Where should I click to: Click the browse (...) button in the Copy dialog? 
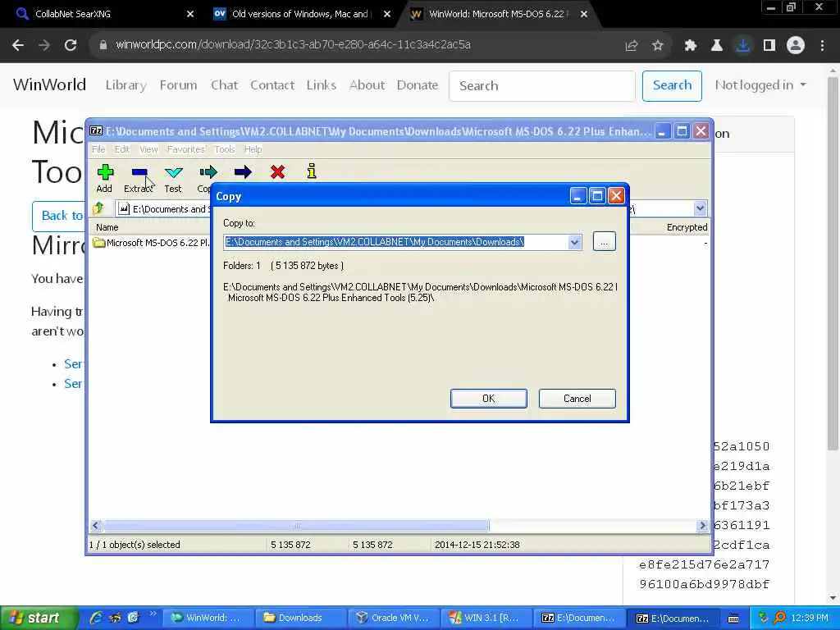[x=605, y=242]
